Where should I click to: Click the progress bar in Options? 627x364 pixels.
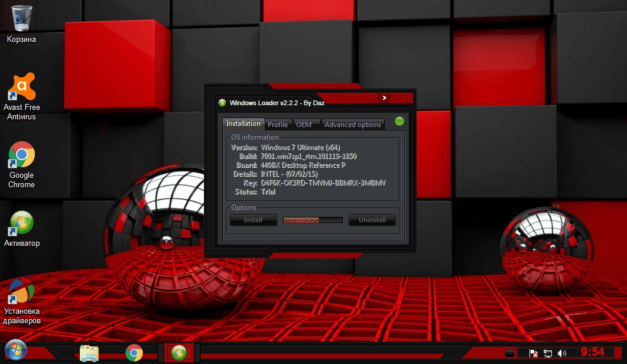coord(313,220)
